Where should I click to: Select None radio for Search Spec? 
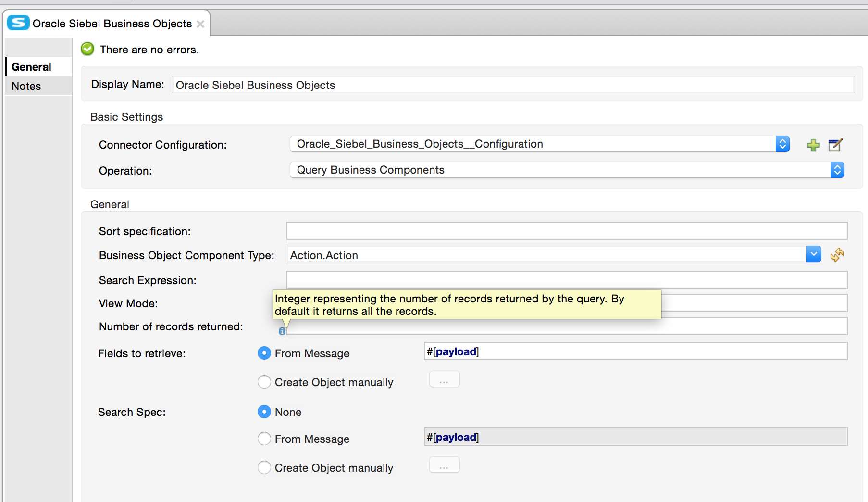(x=264, y=412)
